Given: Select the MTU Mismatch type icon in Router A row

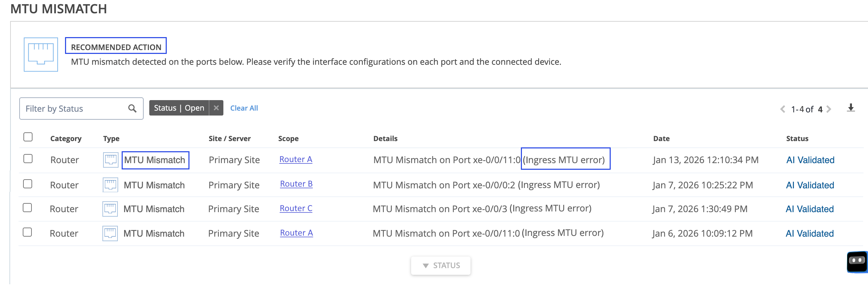Looking at the screenshot, I should point(110,160).
